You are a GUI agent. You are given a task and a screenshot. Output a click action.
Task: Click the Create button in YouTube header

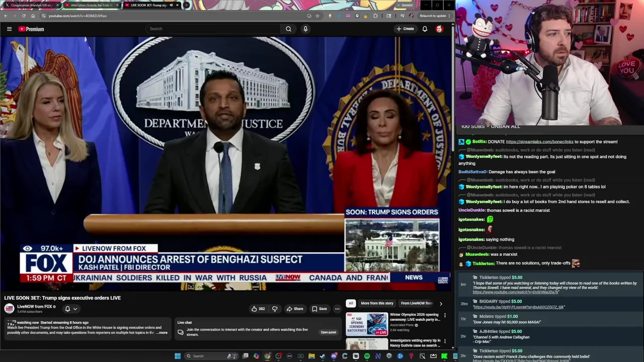(x=405, y=29)
